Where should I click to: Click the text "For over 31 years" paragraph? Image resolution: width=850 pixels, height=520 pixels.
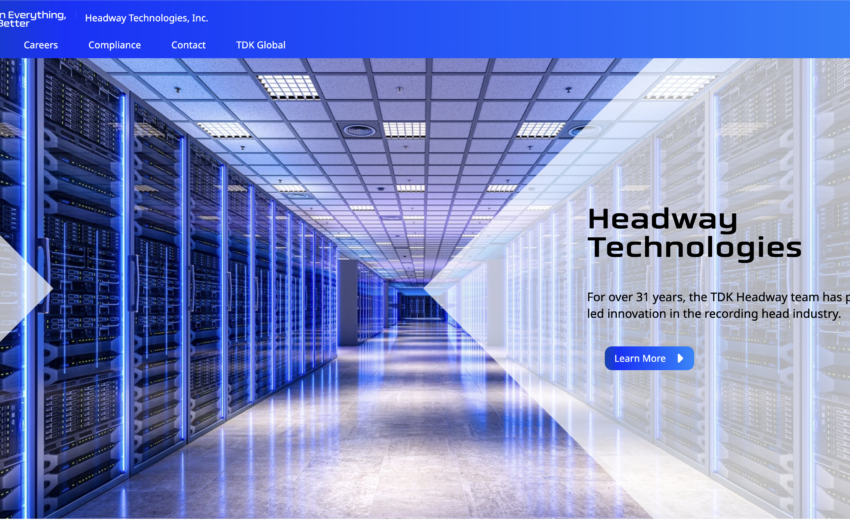coord(718,305)
